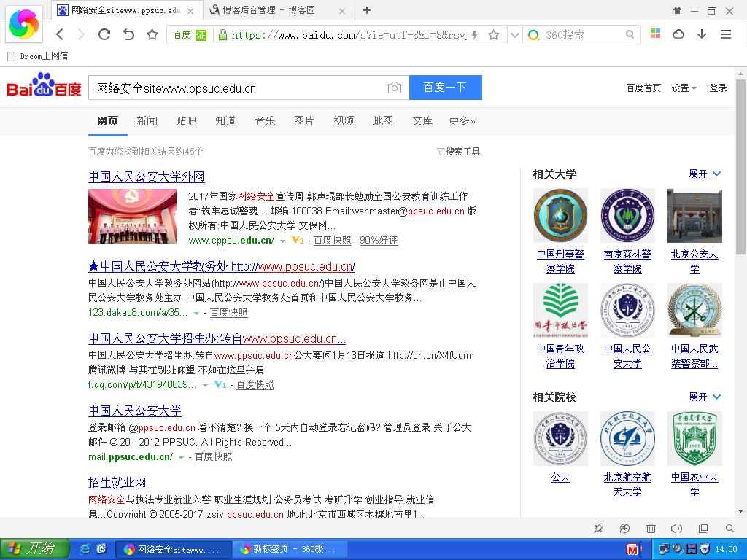Select the 图片 tab

pyautogui.click(x=304, y=121)
